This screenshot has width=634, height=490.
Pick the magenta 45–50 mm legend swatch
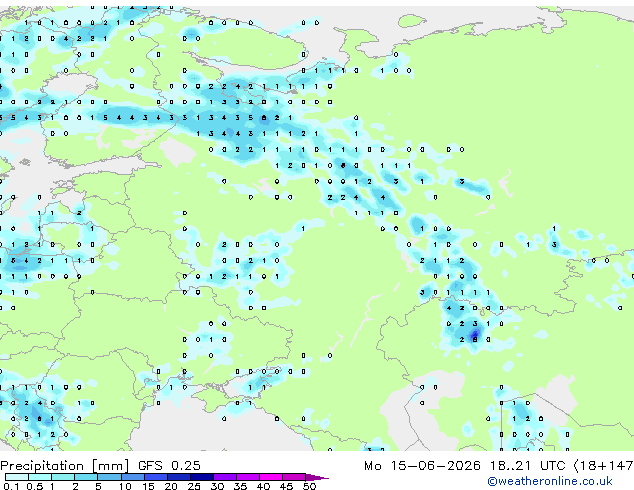pyautogui.click(x=294, y=477)
